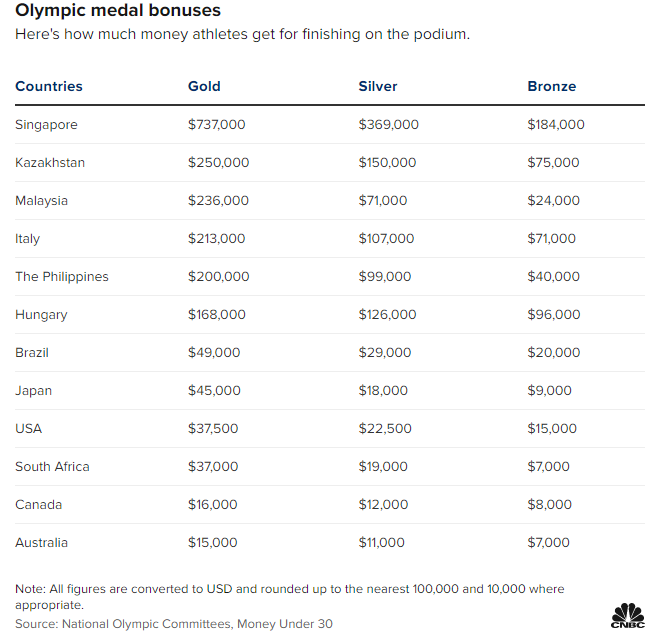Select the Kazakhstan country cell
This screenshot has width=651, height=632.
[x=50, y=162]
